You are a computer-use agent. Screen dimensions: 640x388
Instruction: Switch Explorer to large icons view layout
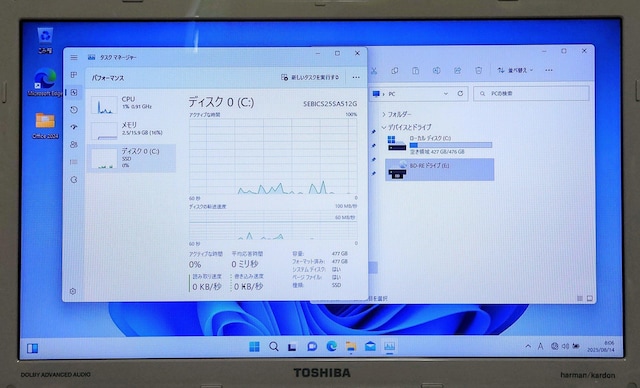click(x=589, y=299)
